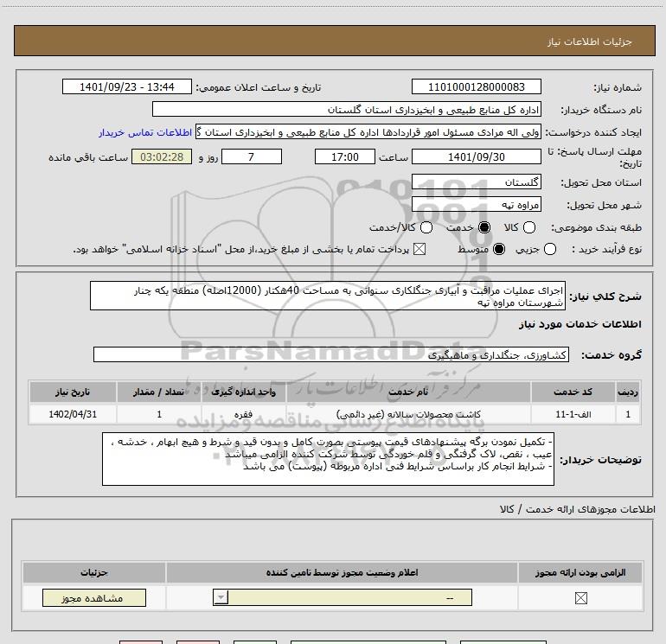Click the deadline hour field 17:00
This screenshot has height=644, width=666.
pyautogui.click(x=345, y=157)
